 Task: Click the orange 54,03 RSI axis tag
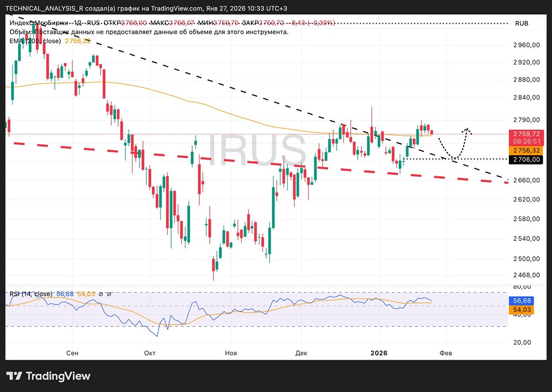point(522,310)
